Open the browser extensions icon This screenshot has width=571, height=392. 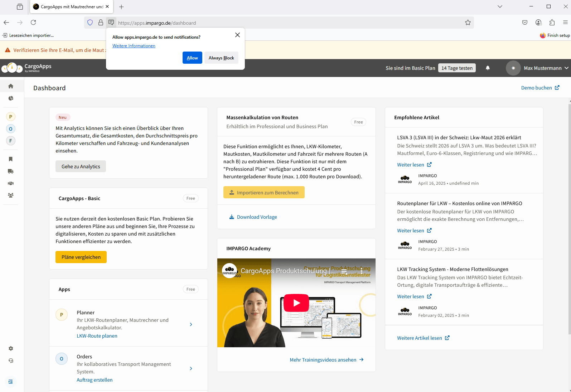pos(552,23)
